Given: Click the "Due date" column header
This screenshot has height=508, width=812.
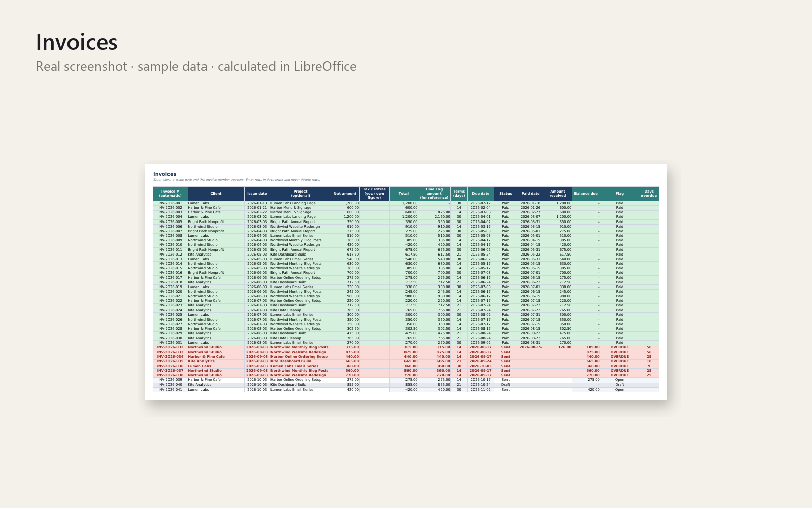Looking at the screenshot, I should tap(481, 194).
